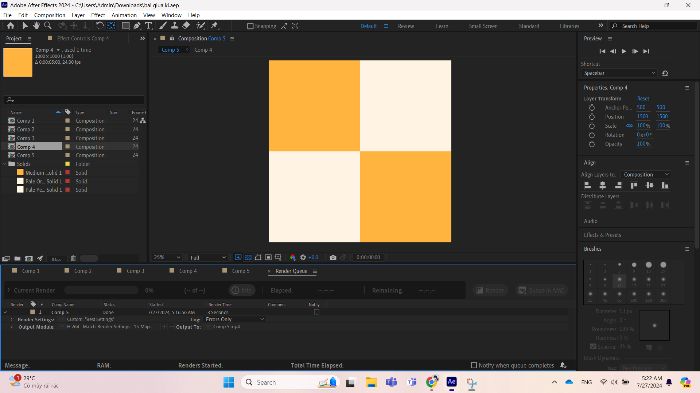Reset the preview shortcut settings icon
This screenshot has width=700, height=393.
point(665,73)
